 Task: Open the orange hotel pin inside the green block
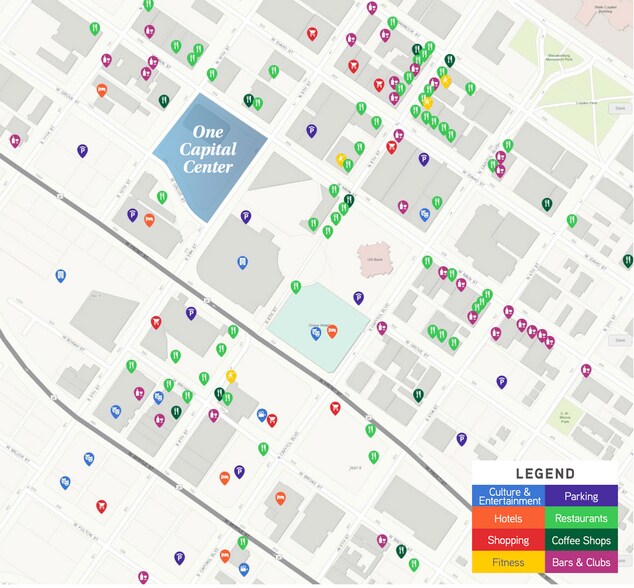click(x=332, y=331)
